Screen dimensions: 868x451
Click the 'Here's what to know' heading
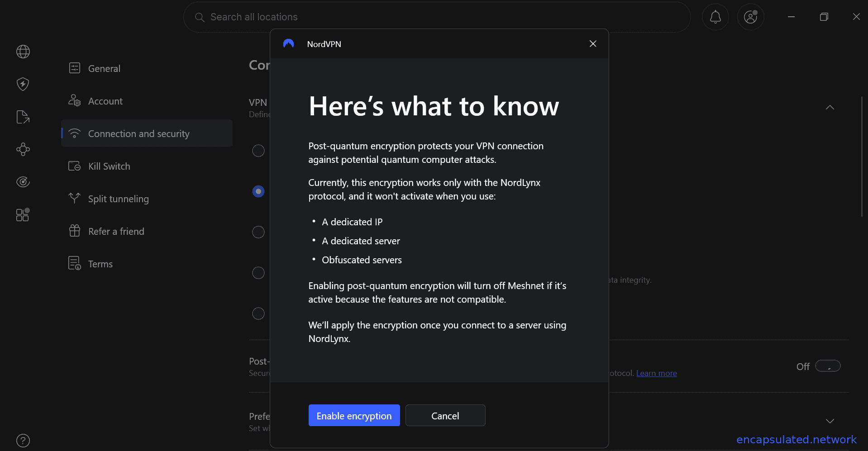(x=434, y=106)
